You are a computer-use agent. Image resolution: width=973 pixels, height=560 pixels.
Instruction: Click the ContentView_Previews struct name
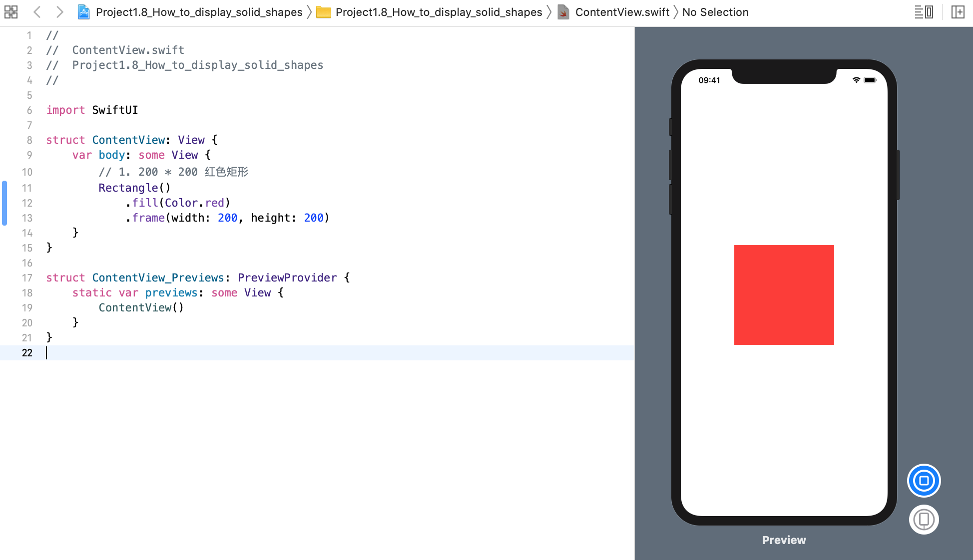coord(158,278)
